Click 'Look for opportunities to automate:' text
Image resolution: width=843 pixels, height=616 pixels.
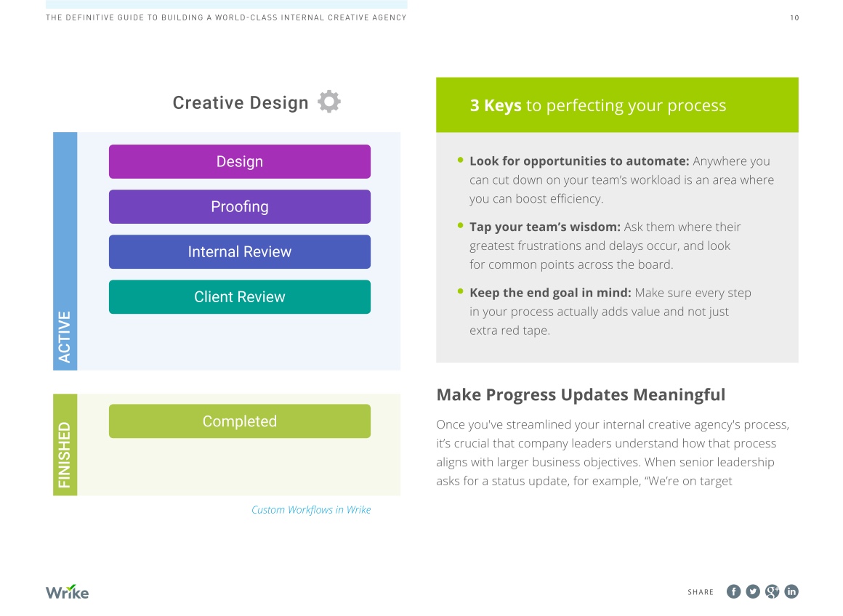coord(579,161)
